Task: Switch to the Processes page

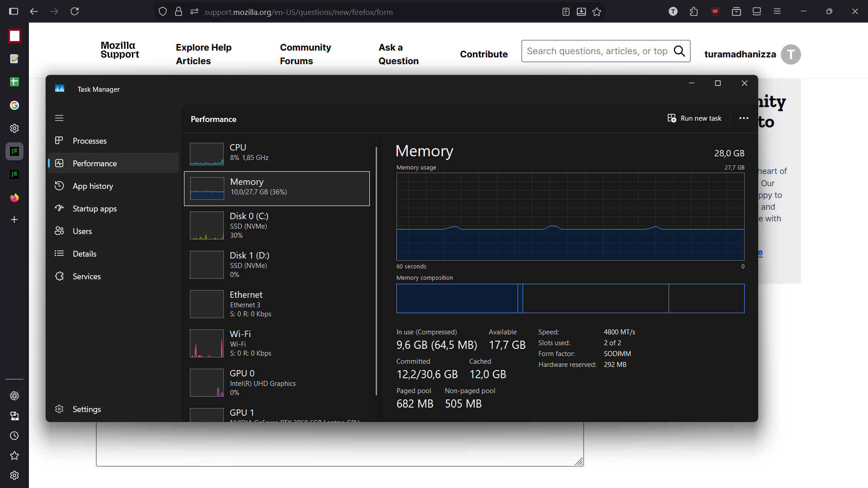Action: (x=90, y=141)
